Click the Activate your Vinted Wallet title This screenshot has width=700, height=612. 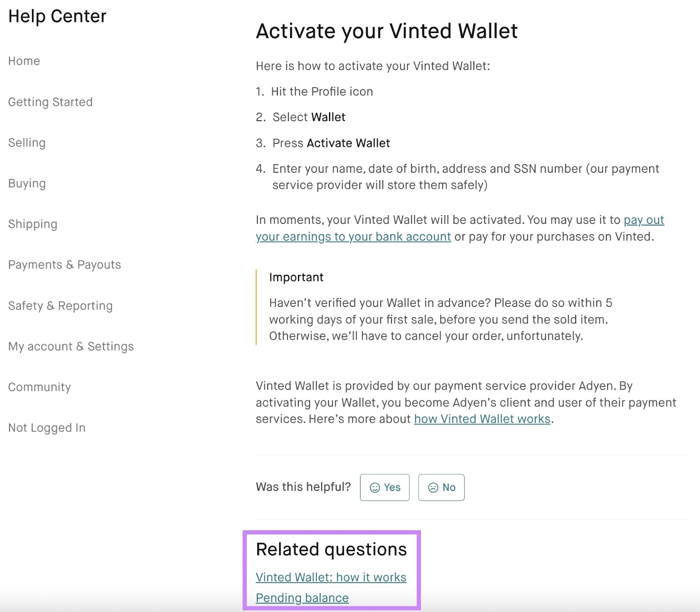(386, 31)
